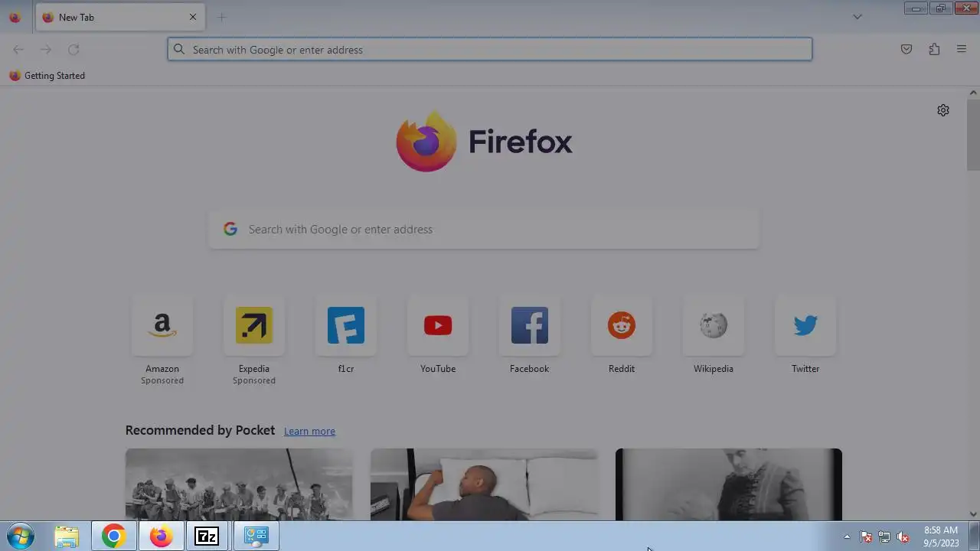Click the muted volume tray icon
980x551 pixels.
[x=903, y=536]
